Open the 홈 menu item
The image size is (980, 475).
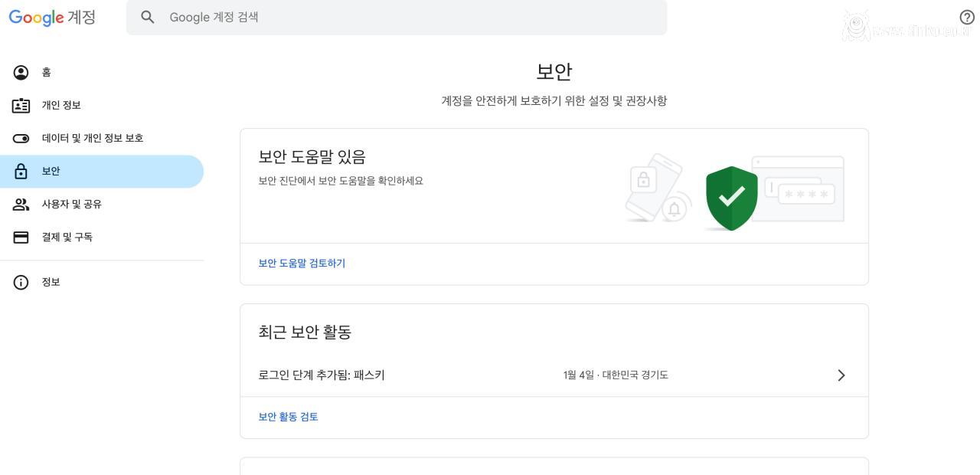pos(47,73)
